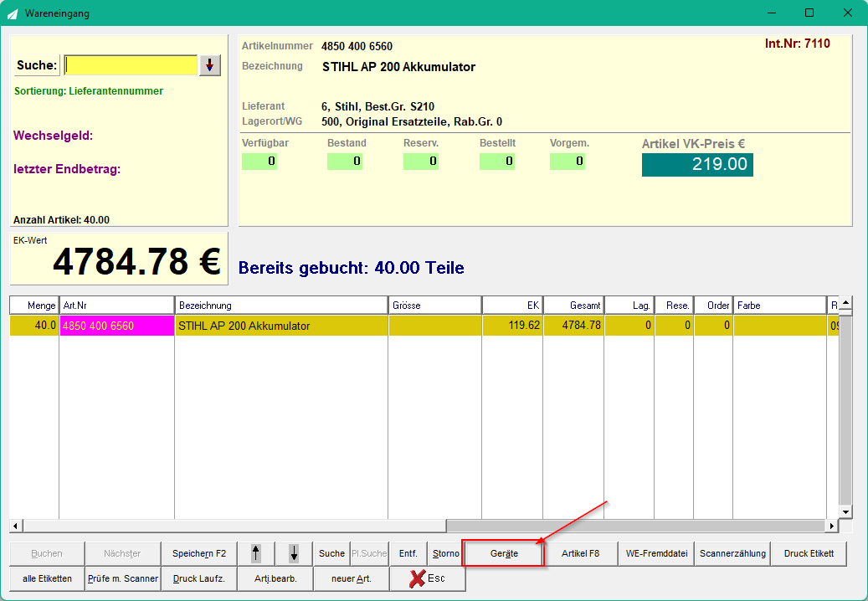Click the EK column header
Image resolution: width=868 pixels, height=601 pixels.
[x=512, y=306]
